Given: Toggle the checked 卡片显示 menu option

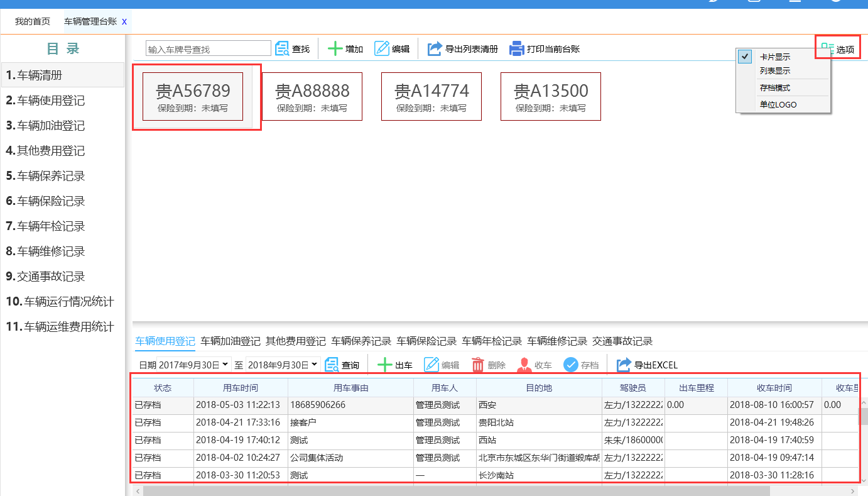Looking at the screenshot, I should coord(775,57).
